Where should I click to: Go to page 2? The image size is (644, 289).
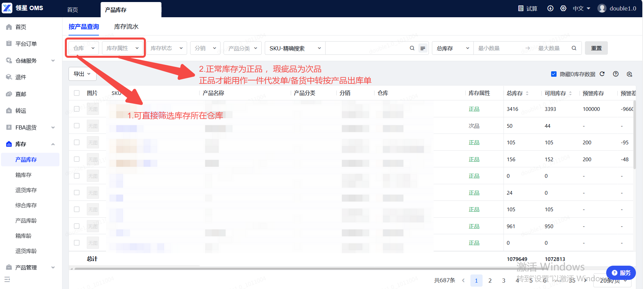click(x=490, y=281)
